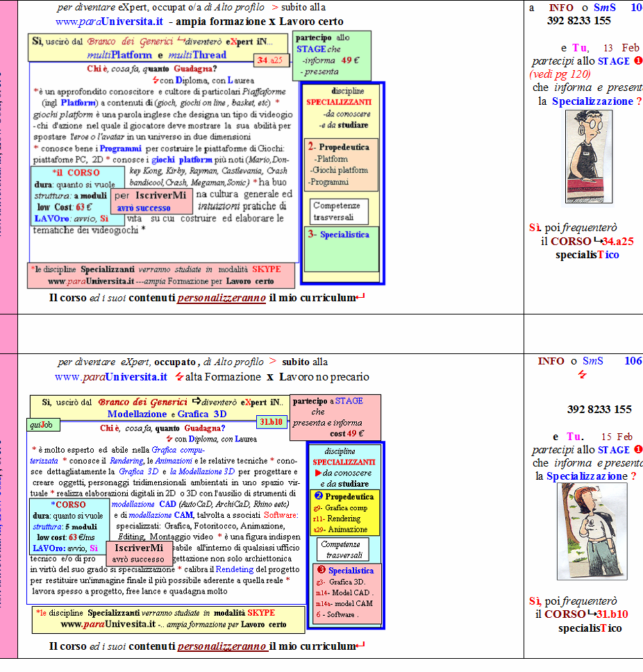Image resolution: width=643 pixels, height=672 pixels.
Task: Click the date '15 Feb'
Action: 617,437
